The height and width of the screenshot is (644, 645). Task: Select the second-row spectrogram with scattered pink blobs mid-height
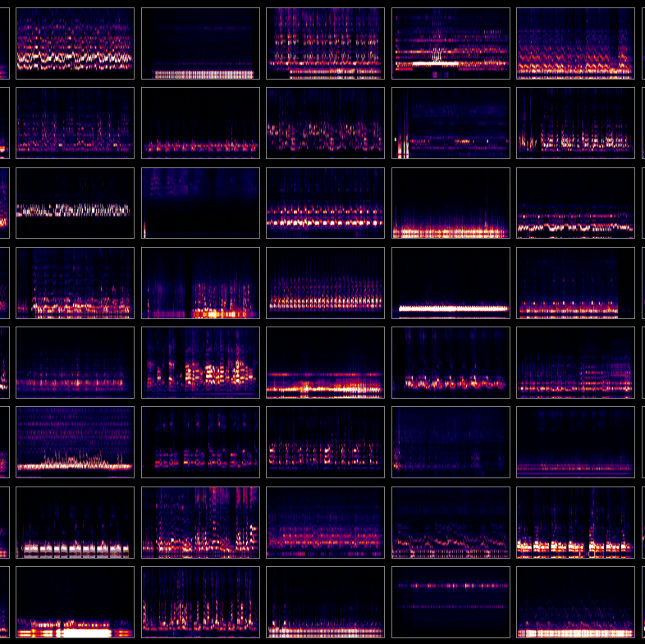coord(326,123)
